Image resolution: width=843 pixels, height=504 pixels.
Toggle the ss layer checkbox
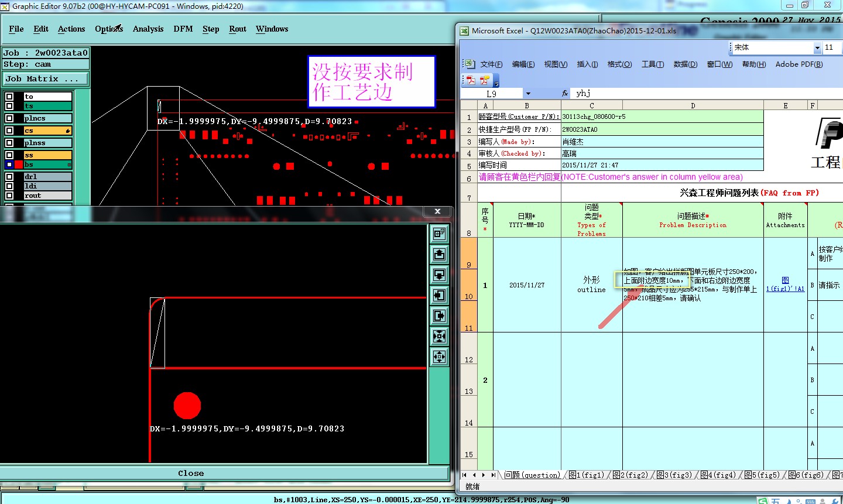(x=9, y=155)
